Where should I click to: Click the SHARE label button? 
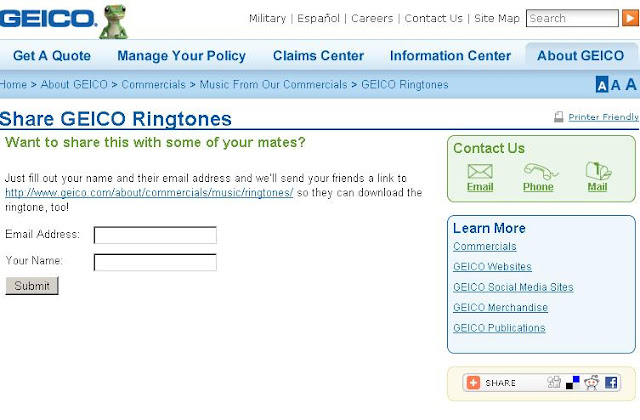[500, 383]
